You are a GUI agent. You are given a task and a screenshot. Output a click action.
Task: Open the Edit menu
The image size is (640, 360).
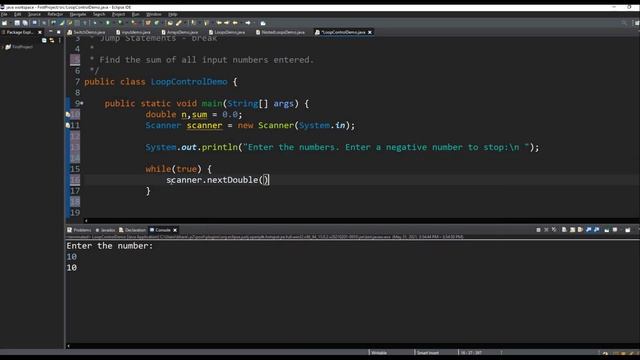pos(18,14)
